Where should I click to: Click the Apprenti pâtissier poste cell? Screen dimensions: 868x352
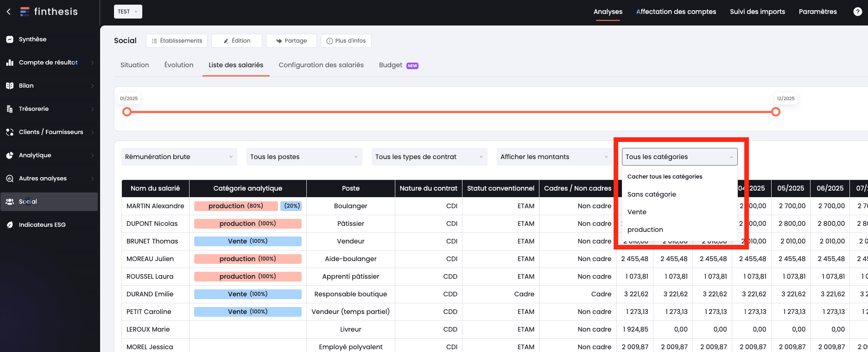click(351, 276)
